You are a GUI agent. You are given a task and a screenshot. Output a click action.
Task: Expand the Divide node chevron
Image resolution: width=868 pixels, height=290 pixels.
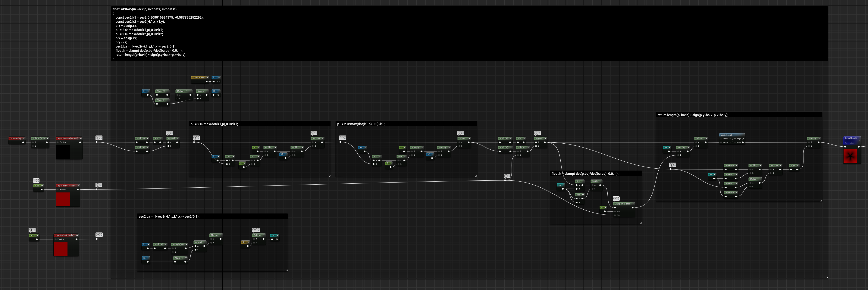(600, 181)
